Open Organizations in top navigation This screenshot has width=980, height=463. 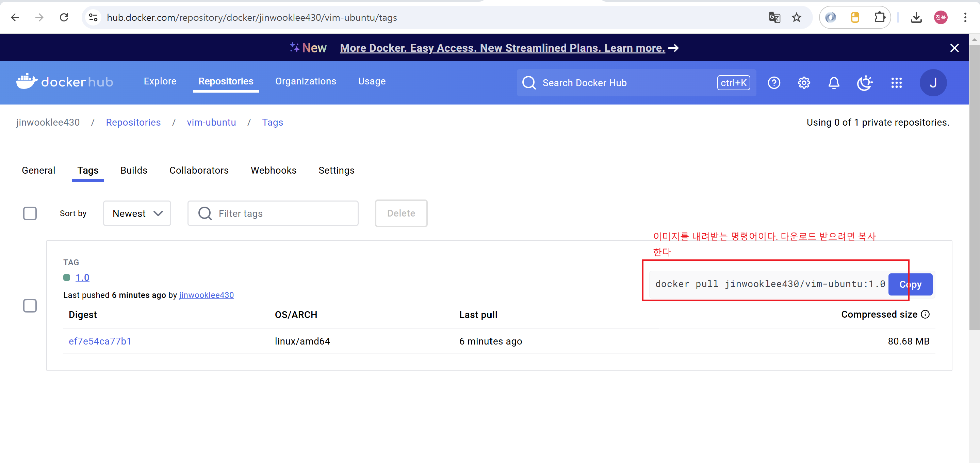coord(306,81)
